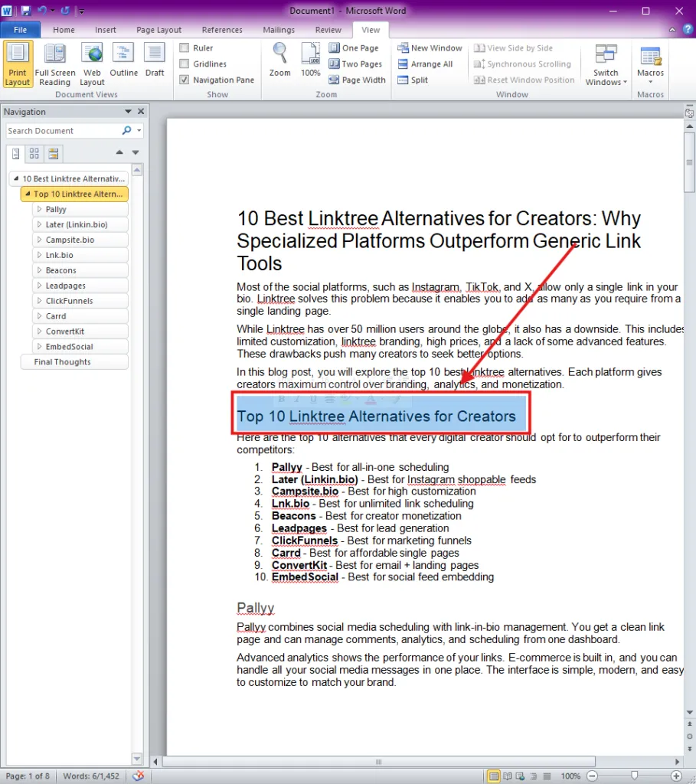Switch to Full Screen Reading view
The image size is (696, 784).
55,65
